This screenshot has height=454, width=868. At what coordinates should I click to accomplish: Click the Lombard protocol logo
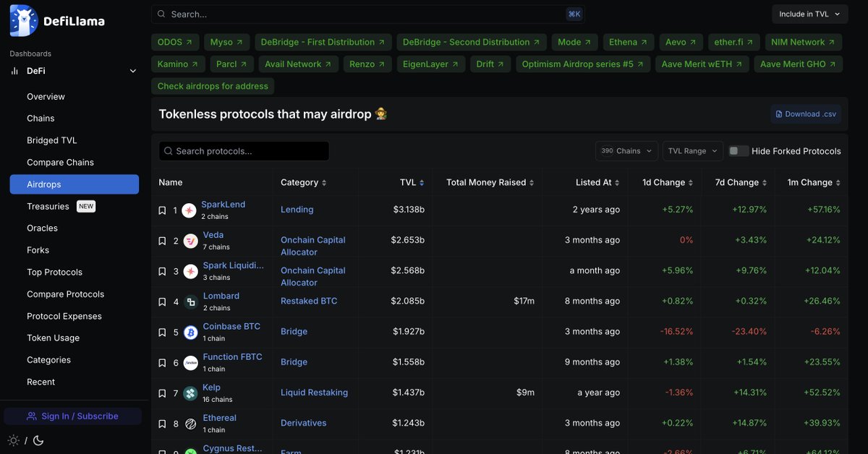(190, 301)
